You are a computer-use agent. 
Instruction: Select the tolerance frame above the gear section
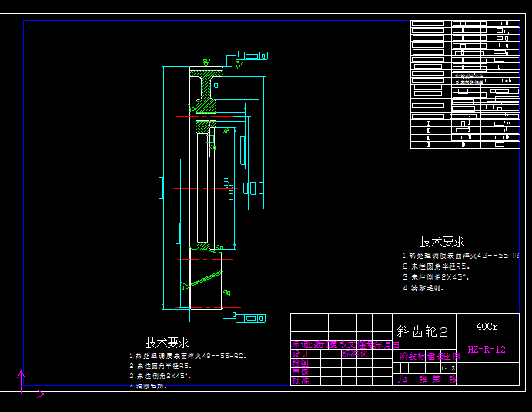[252, 55]
